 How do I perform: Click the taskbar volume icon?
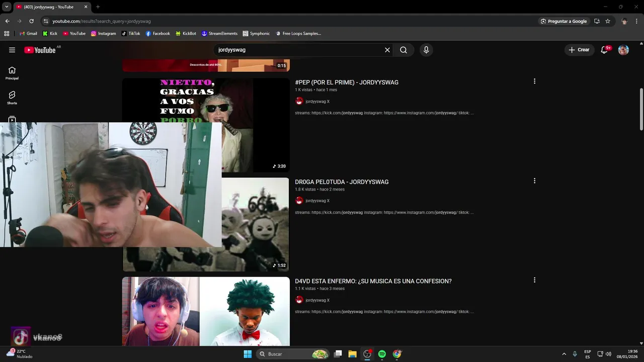608,354
